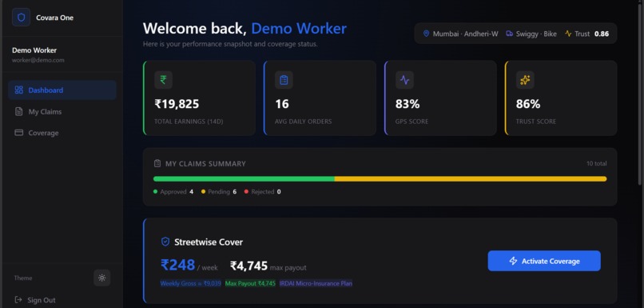Click the ₹19,825 total earnings value
This screenshot has height=308, width=644.
click(177, 104)
